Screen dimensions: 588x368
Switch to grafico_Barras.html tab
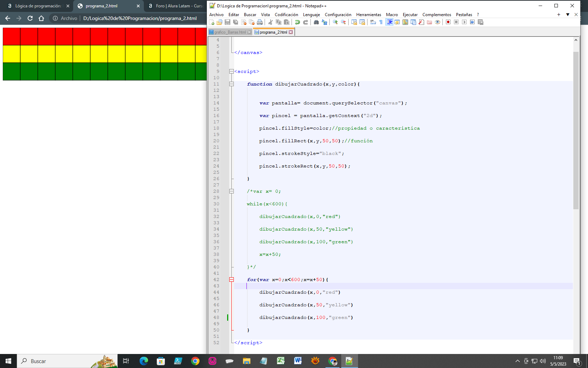(x=230, y=32)
